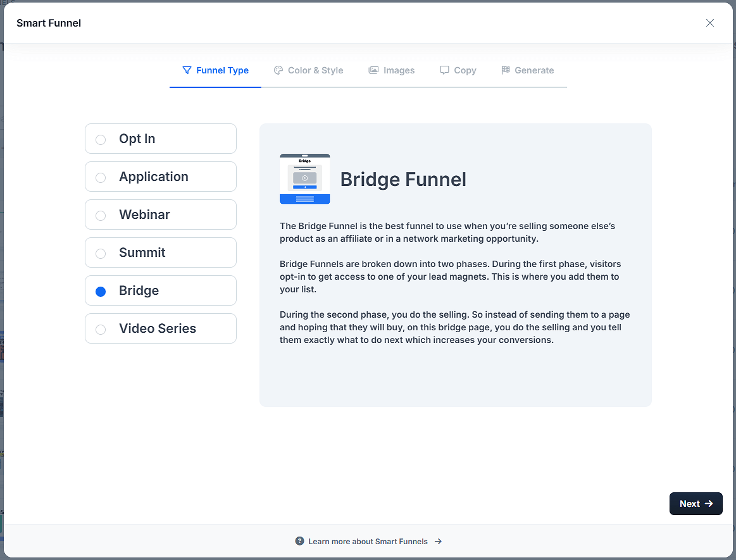This screenshot has width=736, height=560.
Task: Switch to the Color & Style tab
Action: [308, 70]
